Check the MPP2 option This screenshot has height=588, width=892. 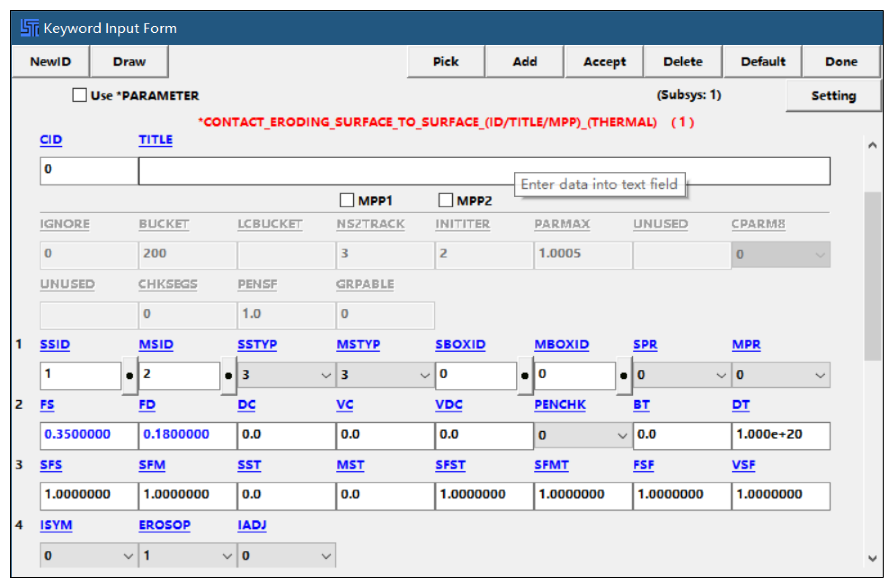[x=445, y=200]
